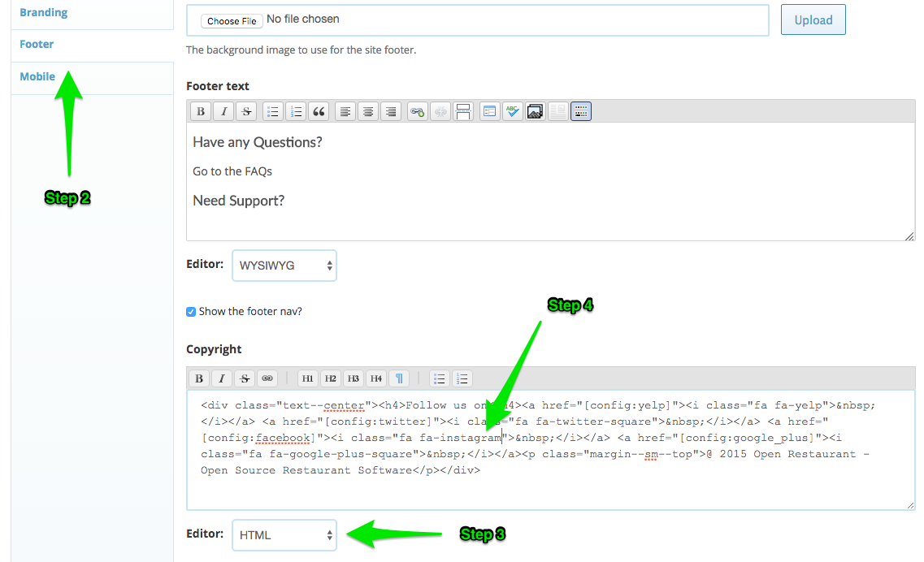
Task: Remove link in Footer text editor
Action: coord(440,111)
